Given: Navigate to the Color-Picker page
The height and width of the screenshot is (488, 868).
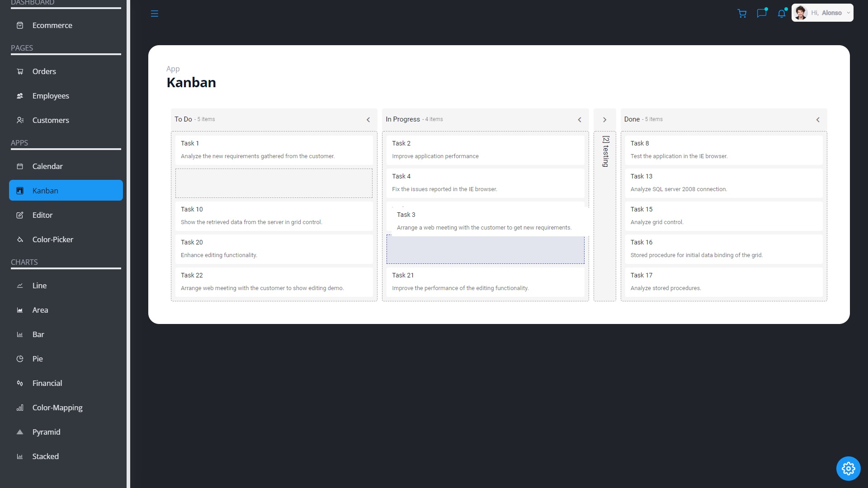Looking at the screenshot, I should click(x=52, y=239).
